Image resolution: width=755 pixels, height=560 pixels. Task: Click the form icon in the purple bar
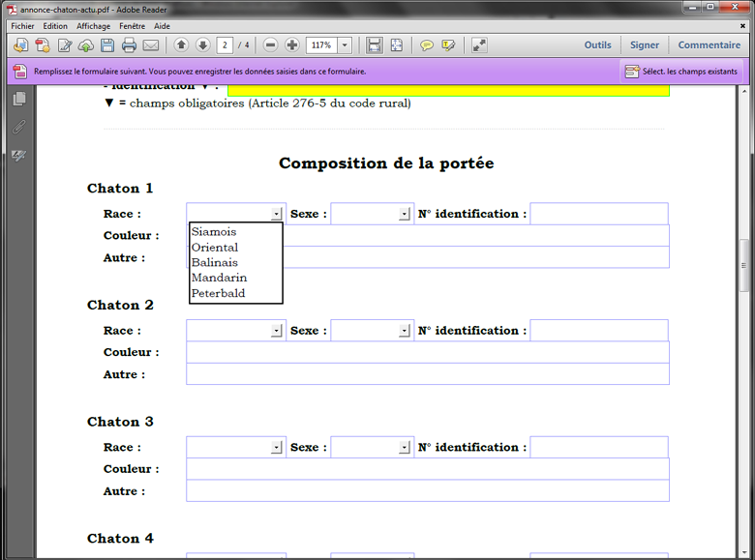click(x=19, y=72)
